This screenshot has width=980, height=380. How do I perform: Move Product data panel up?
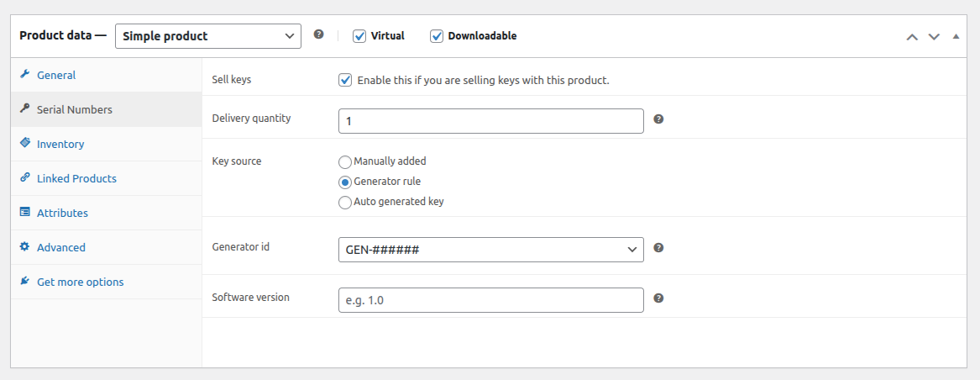[x=913, y=36]
